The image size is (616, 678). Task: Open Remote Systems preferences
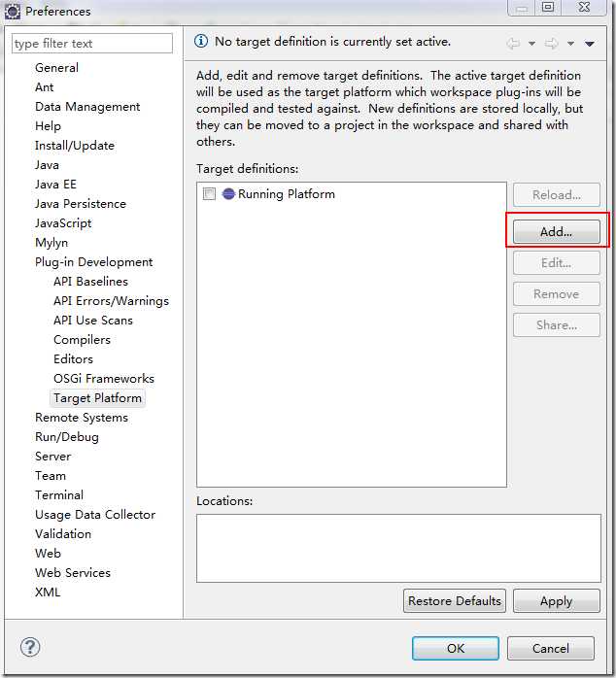(x=82, y=418)
